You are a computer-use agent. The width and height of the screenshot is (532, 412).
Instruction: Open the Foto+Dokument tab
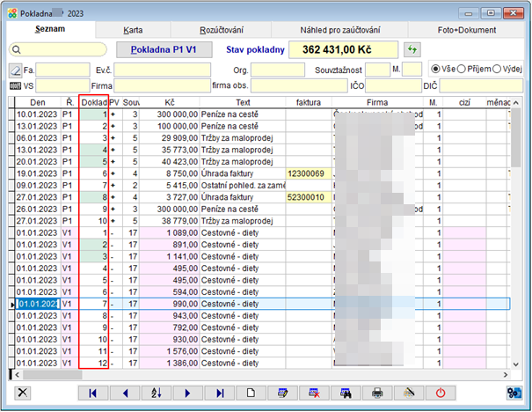click(x=467, y=30)
